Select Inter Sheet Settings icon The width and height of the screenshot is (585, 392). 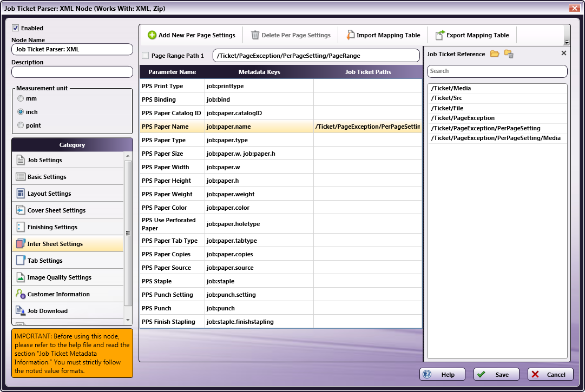click(21, 244)
